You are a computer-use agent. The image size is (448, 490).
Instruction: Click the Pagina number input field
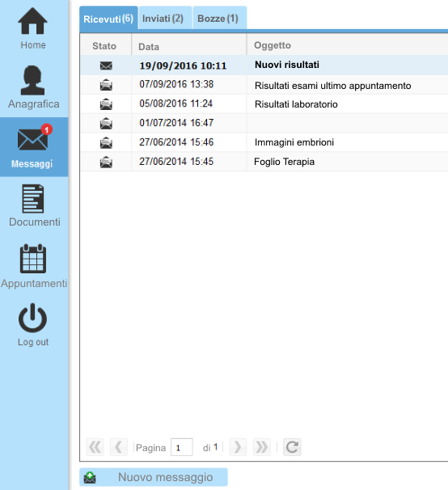point(182,447)
